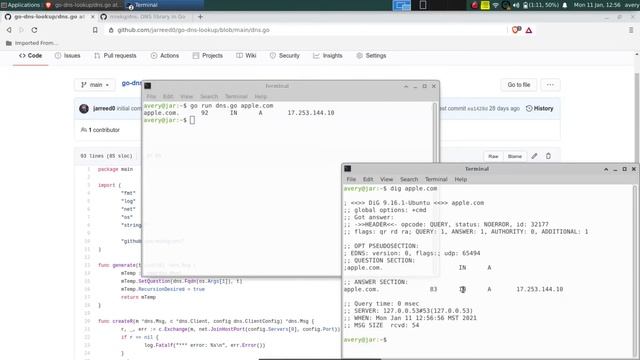640x360 pixels.
Task: Click the terminal icon in front Terminal titlebar
Action: (x=347, y=169)
